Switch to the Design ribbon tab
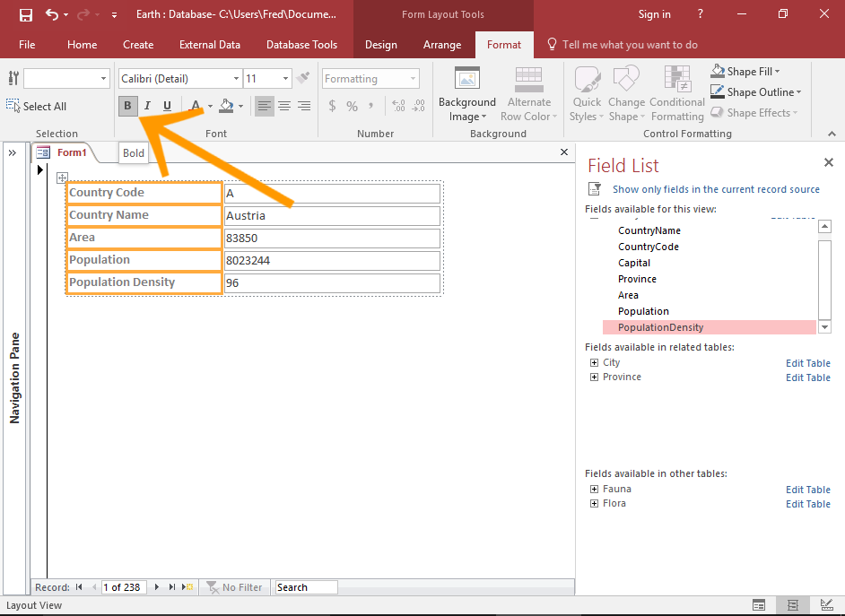This screenshot has height=616, width=845. pyautogui.click(x=380, y=44)
